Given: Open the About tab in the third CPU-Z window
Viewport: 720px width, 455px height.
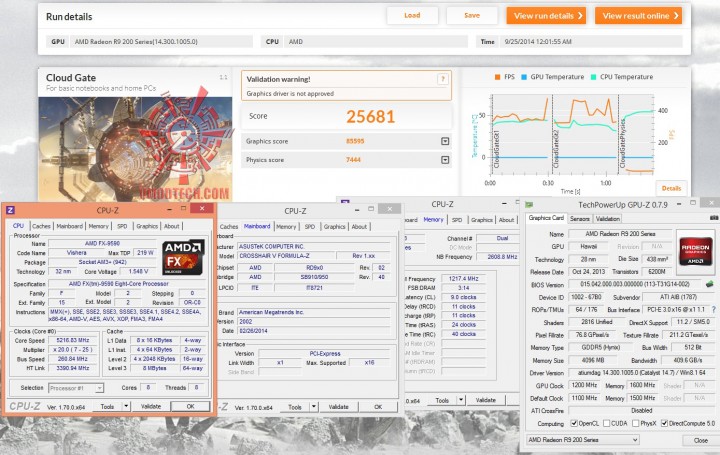Looking at the screenshot, I should [506, 220].
